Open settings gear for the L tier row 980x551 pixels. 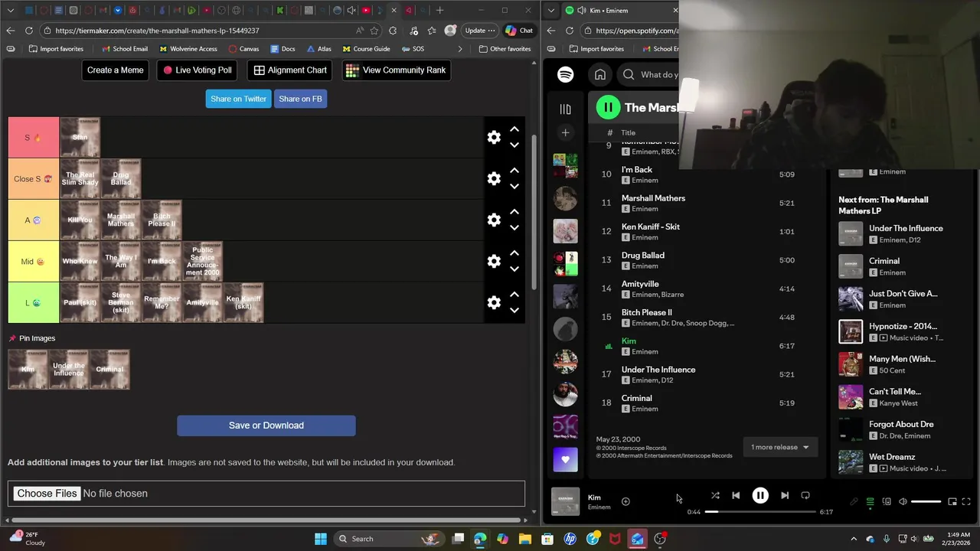point(494,302)
